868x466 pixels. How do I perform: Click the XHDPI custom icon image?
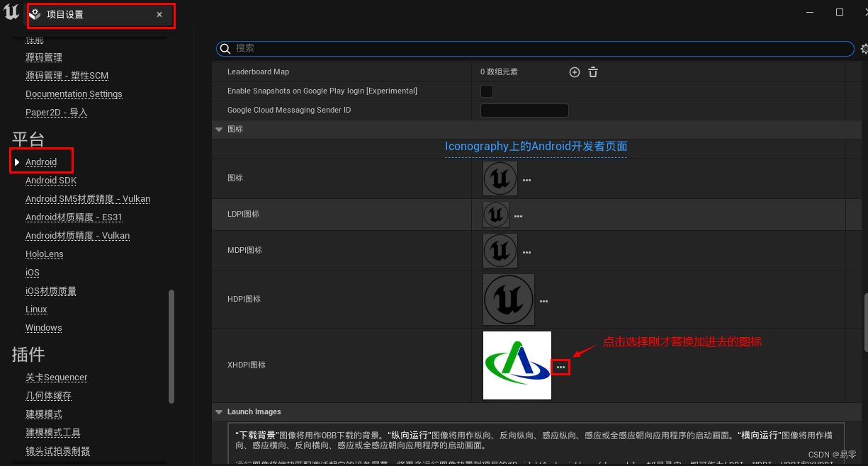point(517,365)
